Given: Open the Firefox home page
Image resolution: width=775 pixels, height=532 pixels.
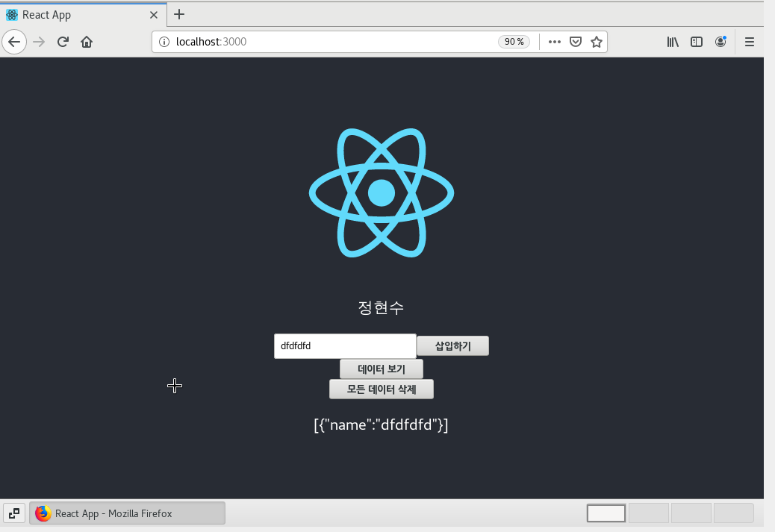Looking at the screenshot, I should [x=87, y=42].
